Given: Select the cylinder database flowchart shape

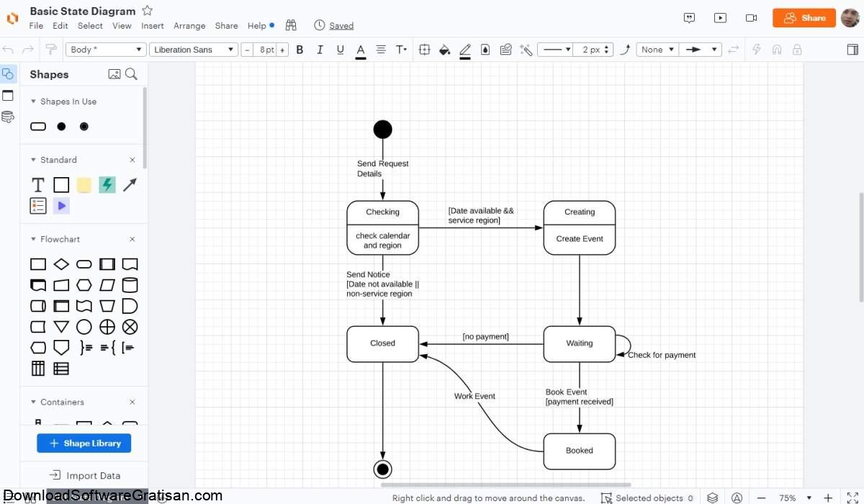Looking at the screenshot, I should [x=130, y=285].
